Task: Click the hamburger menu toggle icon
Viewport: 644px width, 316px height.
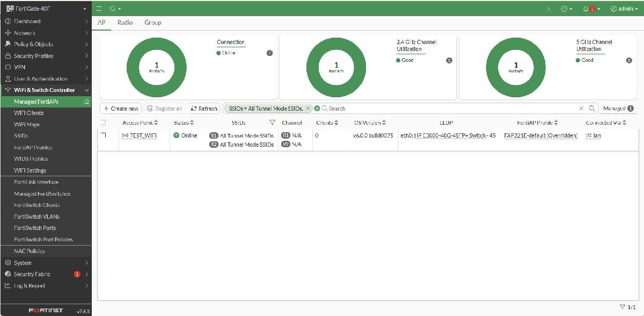Action: (100, 9)
